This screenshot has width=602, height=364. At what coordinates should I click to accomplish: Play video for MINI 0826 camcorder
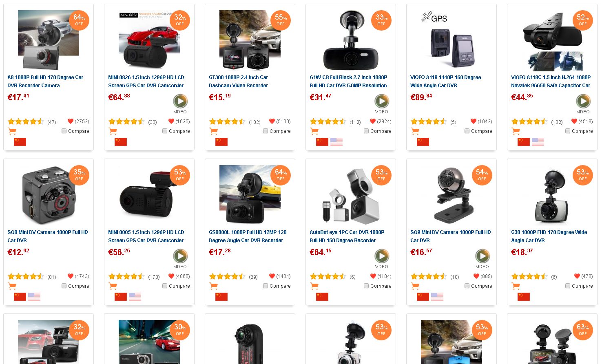pyautogui.click(x=180, y=101)
